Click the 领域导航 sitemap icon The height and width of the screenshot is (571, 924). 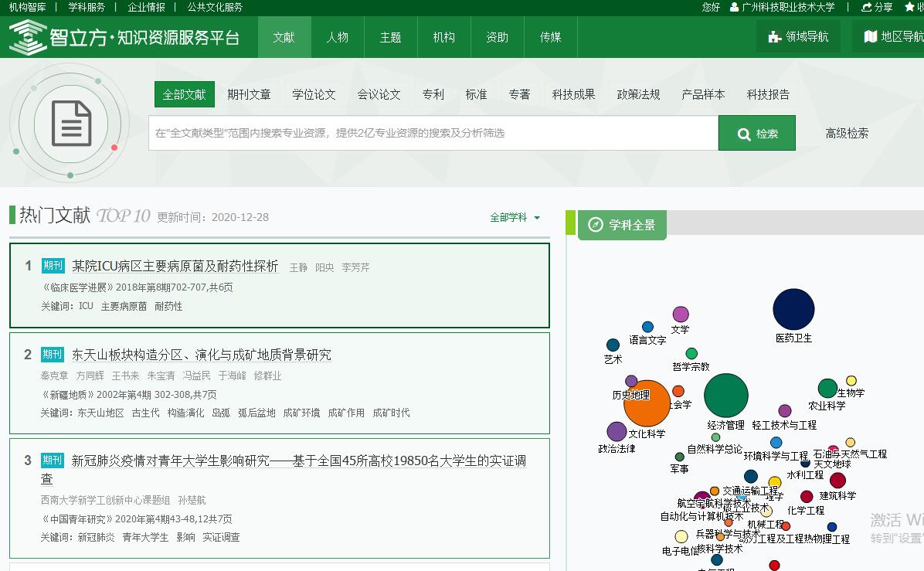coord(774,37)
